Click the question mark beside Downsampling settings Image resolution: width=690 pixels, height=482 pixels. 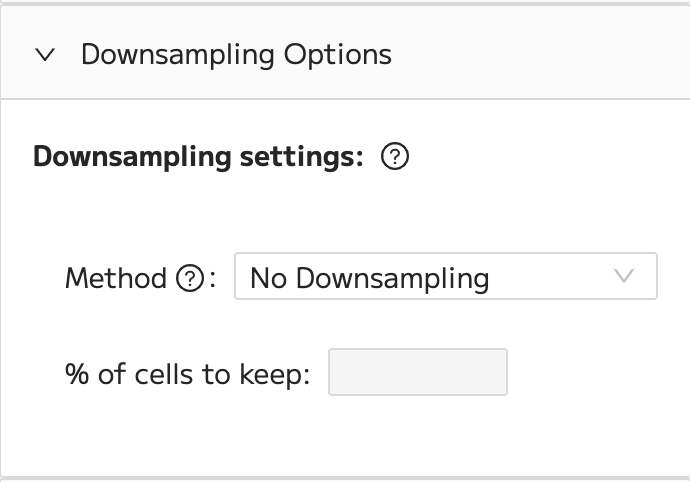click(x=395, y=156)
